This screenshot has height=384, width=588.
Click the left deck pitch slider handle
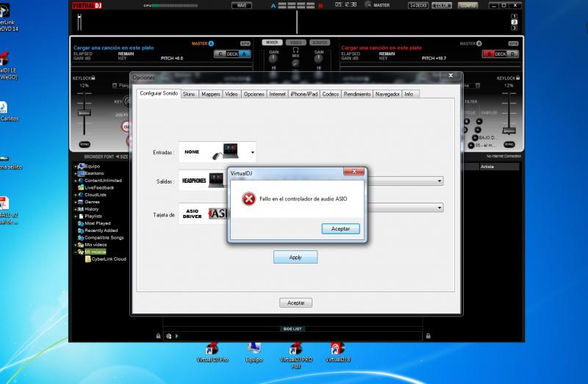click(85, 113)
